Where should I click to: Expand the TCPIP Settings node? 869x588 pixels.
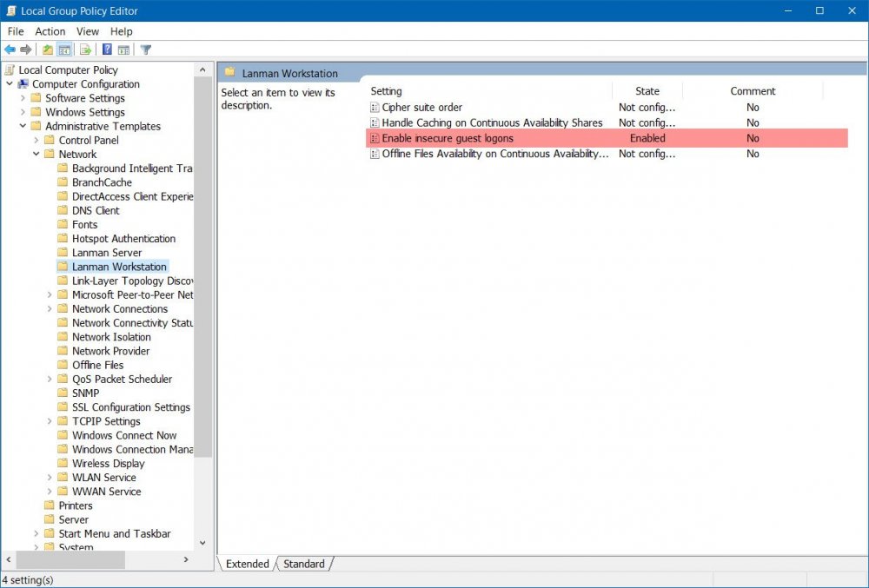(x=50, y=421)
